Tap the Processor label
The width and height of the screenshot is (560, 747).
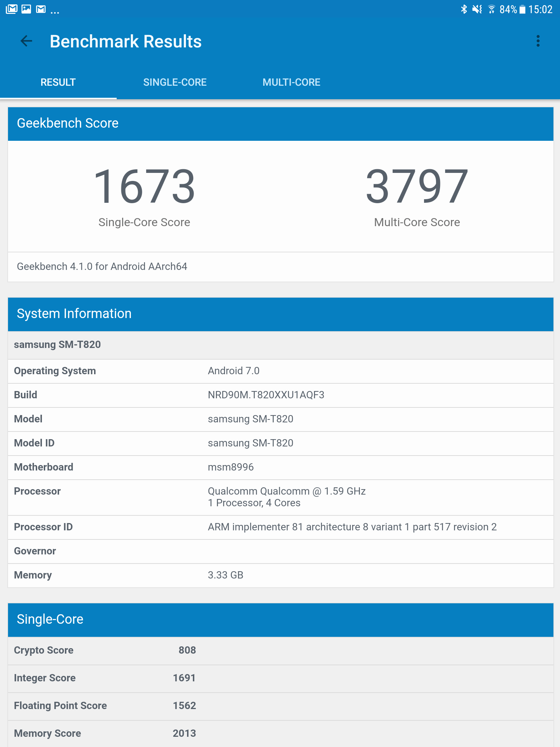coord(37,491)
